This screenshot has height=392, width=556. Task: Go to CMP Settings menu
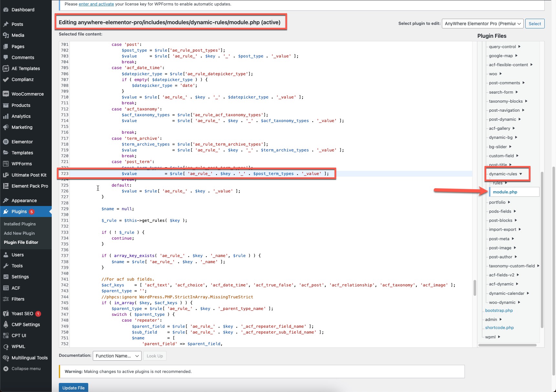(26, 325)
